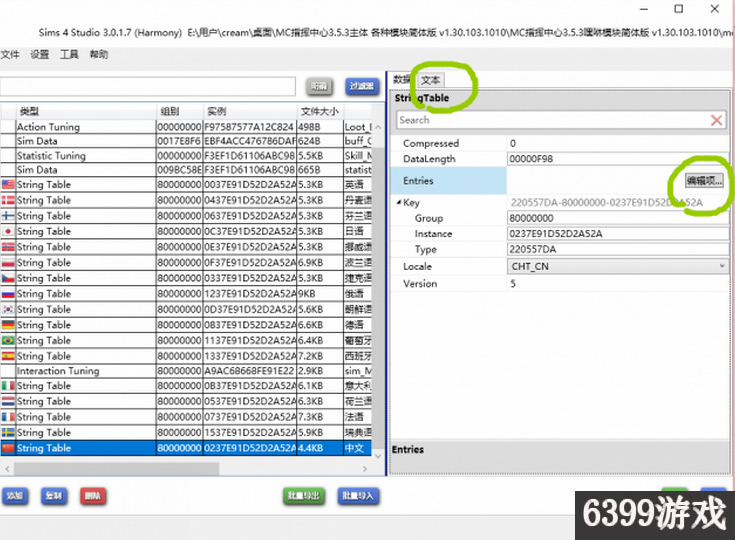Select the Chinese flag String Table icon
This screenshot has height=540, width=735.
[x=8, y=448]
